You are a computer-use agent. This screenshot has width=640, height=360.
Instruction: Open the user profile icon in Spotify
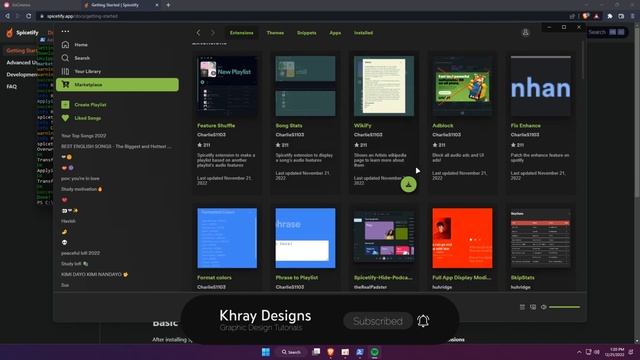point(525,33)
